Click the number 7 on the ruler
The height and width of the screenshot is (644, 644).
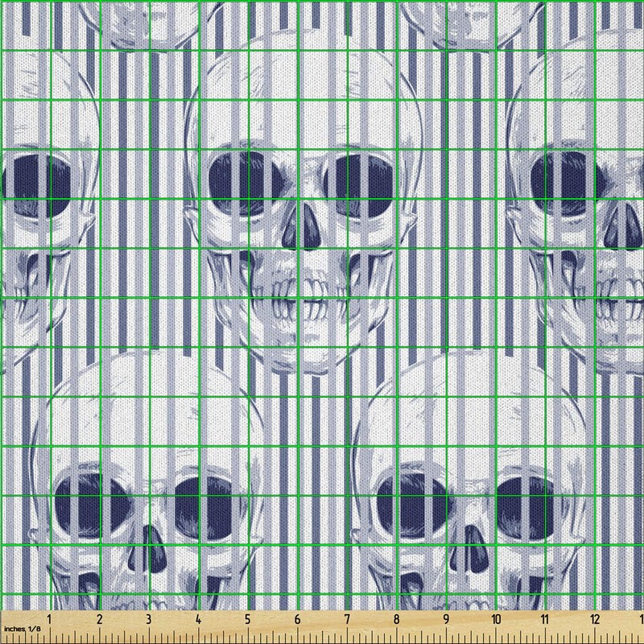tap(347, 620)
